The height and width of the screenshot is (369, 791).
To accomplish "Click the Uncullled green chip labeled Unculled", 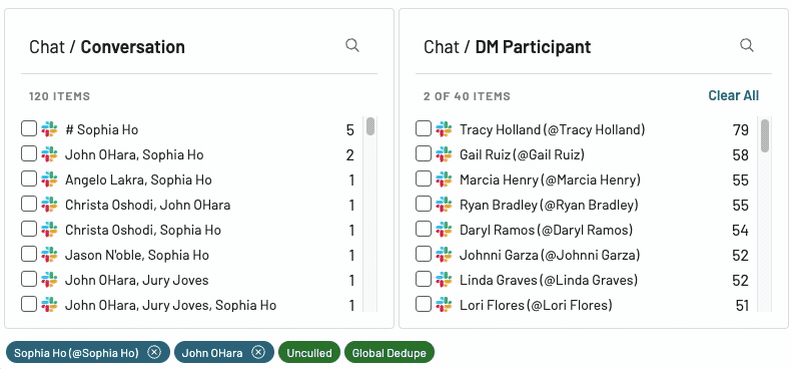I will pyautogui.click(x=309, y=352).
